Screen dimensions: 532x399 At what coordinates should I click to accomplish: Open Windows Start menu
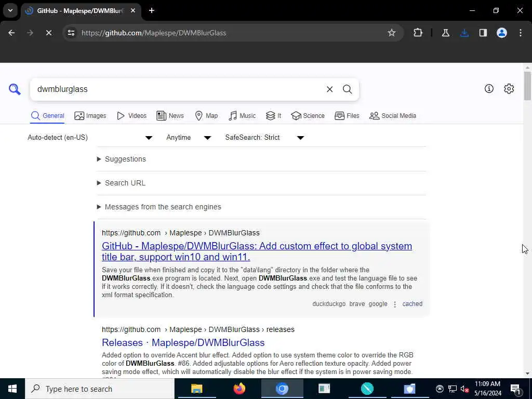[x=12, y=389]
